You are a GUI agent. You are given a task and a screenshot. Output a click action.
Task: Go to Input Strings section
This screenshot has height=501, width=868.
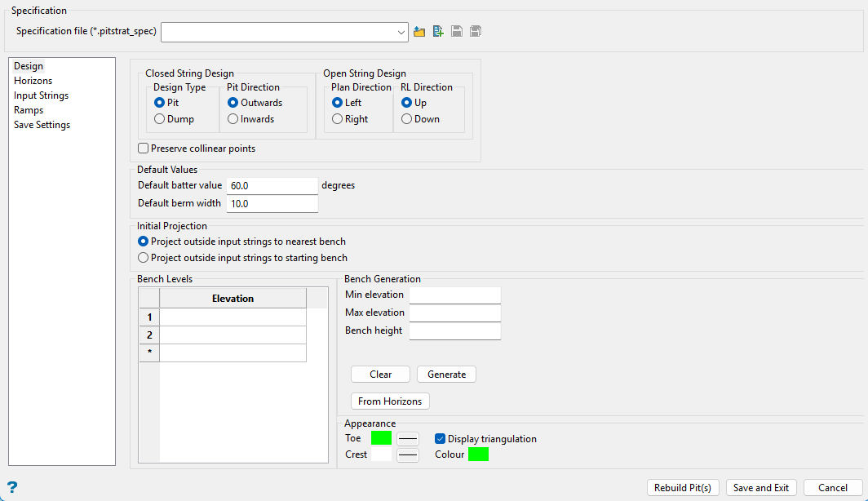tap(41, 95)
